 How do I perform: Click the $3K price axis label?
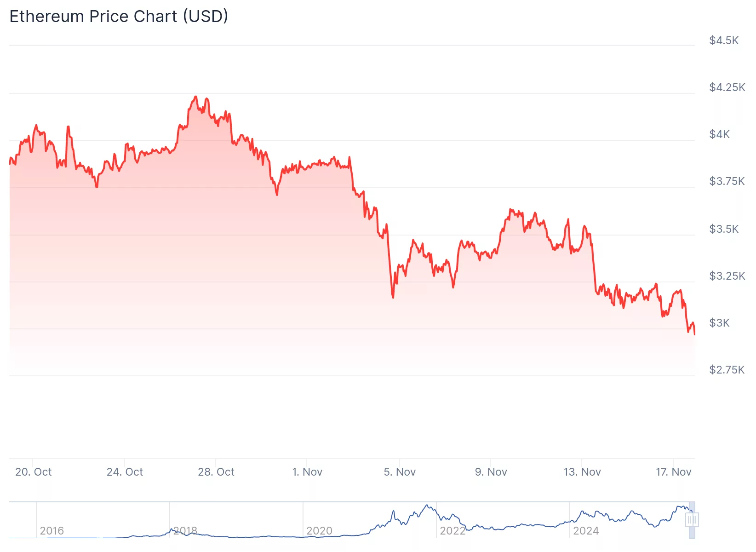[x=719, y=323]
